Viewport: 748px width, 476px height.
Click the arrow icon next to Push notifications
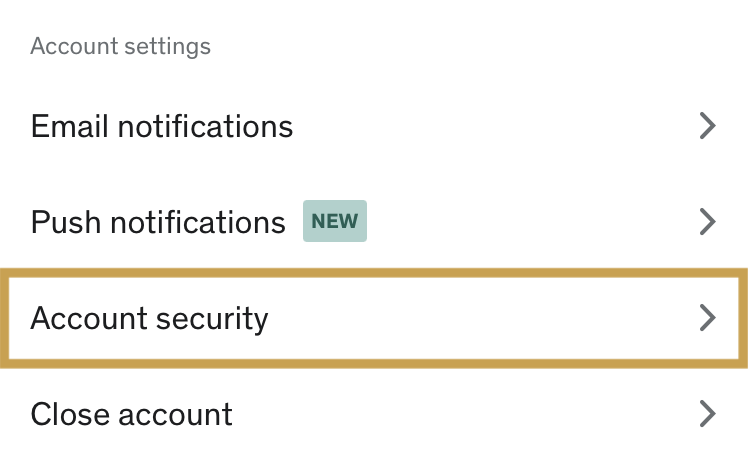coord(708,222)
